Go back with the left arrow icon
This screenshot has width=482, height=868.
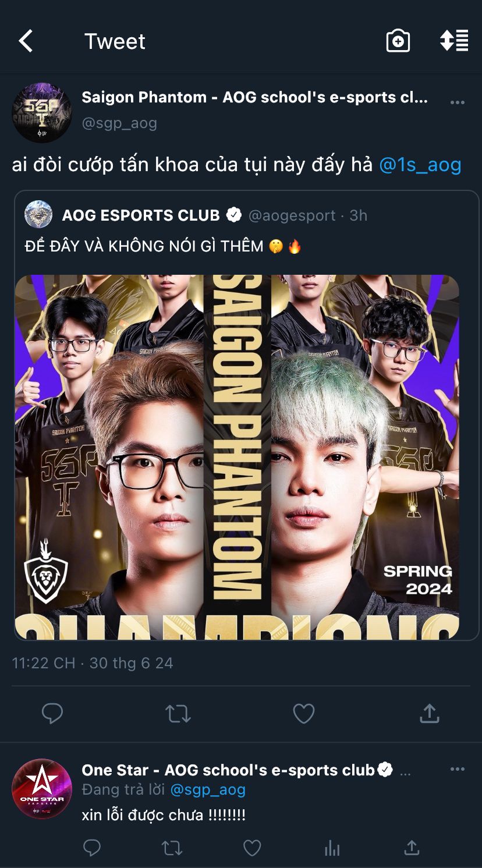[26, 41]
